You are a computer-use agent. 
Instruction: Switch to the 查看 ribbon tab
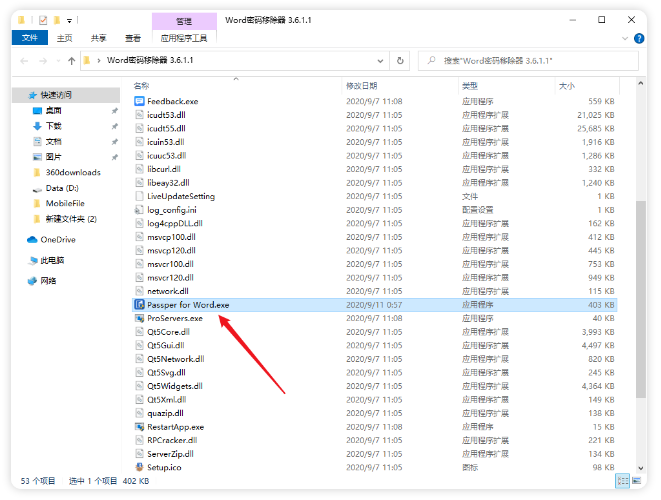132,38
